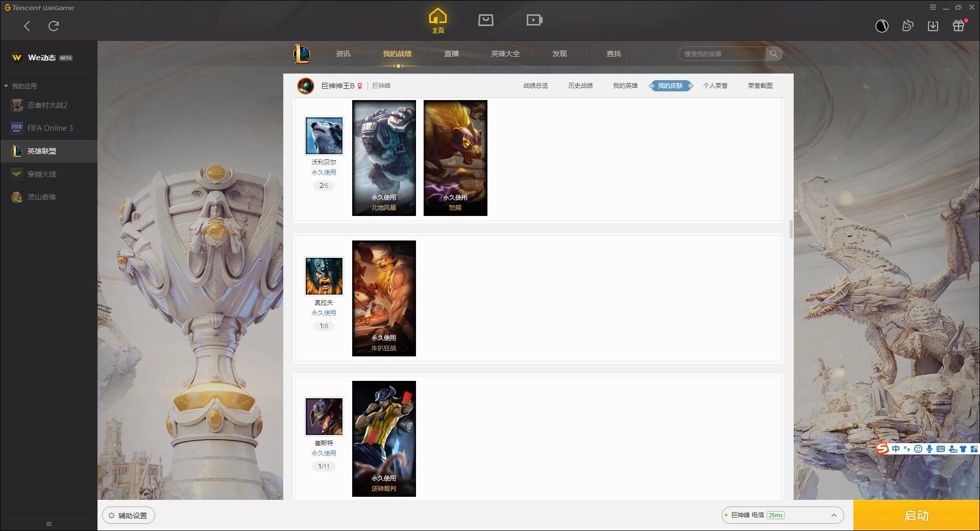980x531 pixels.
Task: Open Sogou emoji smiley icon
Action: (x=918, y=449)
